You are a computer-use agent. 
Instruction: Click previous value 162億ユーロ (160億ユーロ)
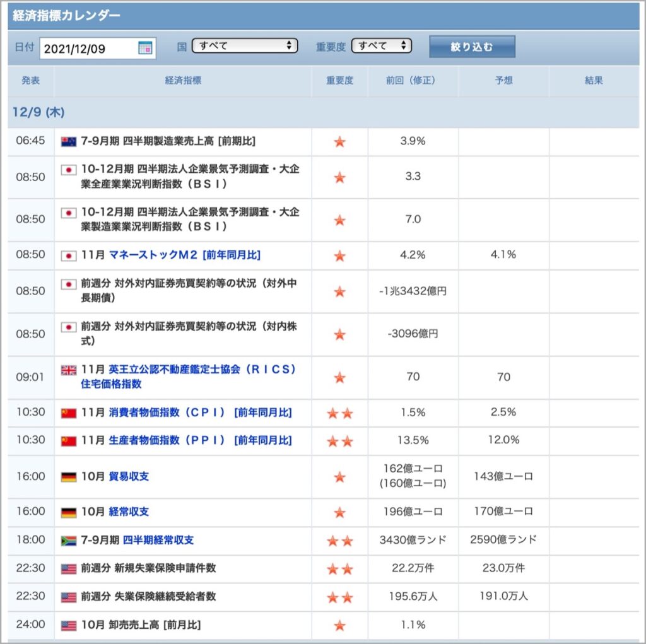click(413, 476)
